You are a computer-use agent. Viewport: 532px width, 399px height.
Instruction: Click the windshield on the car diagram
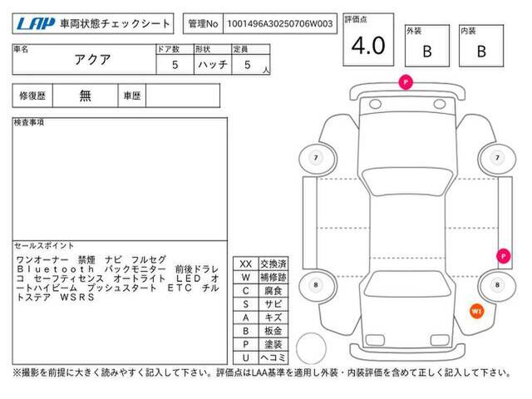point(407,182)
